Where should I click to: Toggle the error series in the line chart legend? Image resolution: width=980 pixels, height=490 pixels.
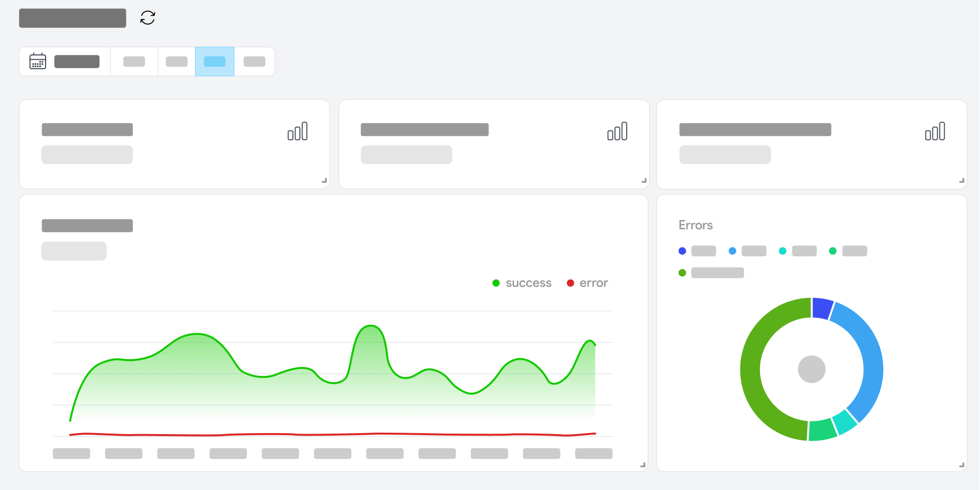click(587, 283)
